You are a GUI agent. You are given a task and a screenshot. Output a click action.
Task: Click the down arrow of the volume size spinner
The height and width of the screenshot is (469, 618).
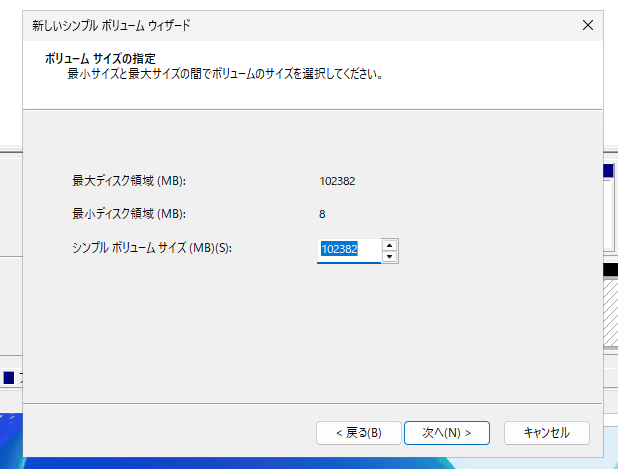(x=390, y=256)
